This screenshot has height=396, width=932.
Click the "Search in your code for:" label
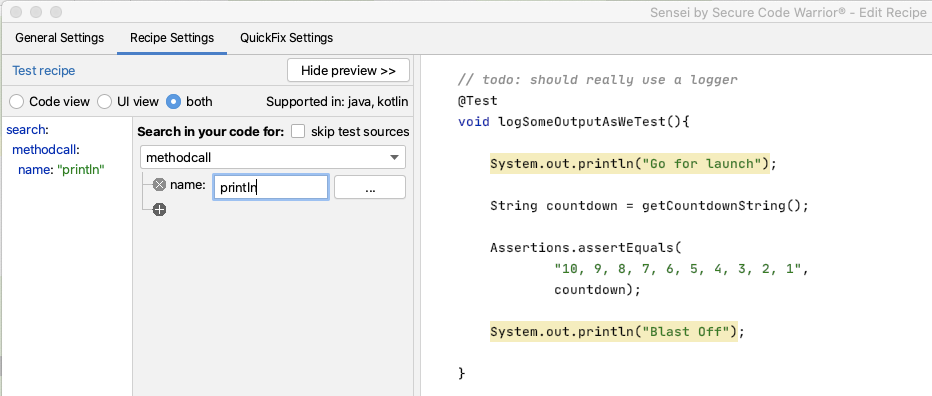[x=211, y=131]
